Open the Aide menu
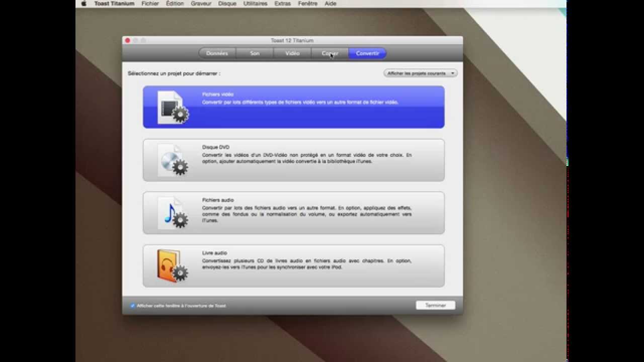 tap(331, 4)
